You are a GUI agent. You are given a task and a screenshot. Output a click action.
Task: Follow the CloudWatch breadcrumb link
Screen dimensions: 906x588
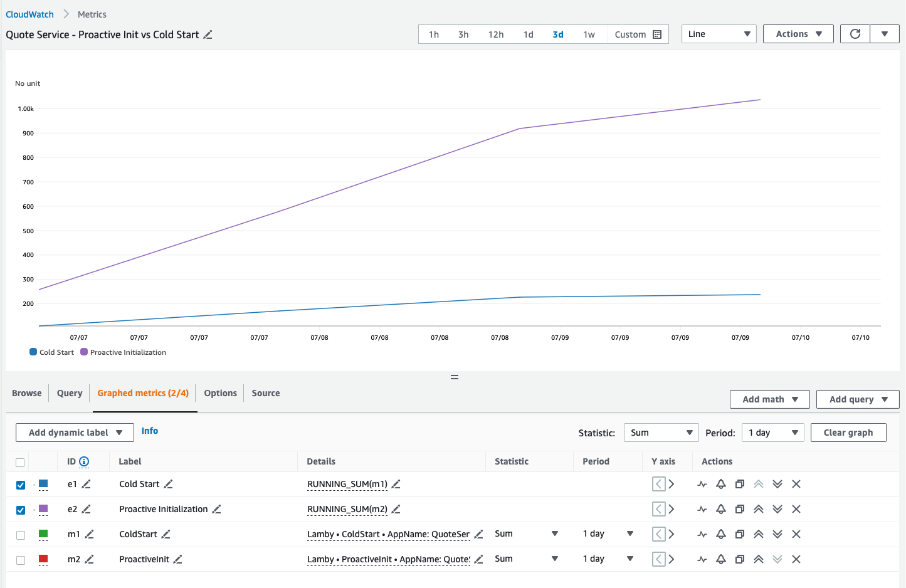(x=29, y=14)
